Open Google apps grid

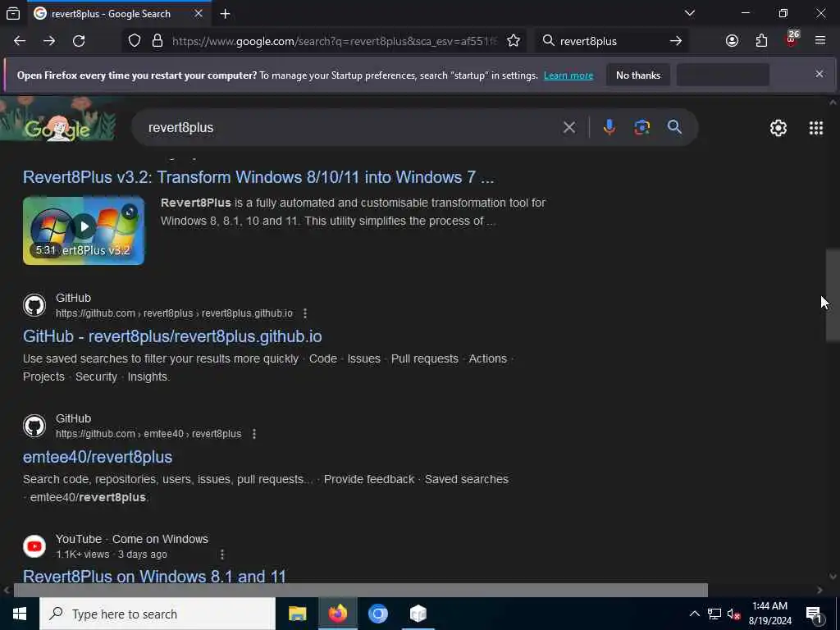[x=815, y=127]
